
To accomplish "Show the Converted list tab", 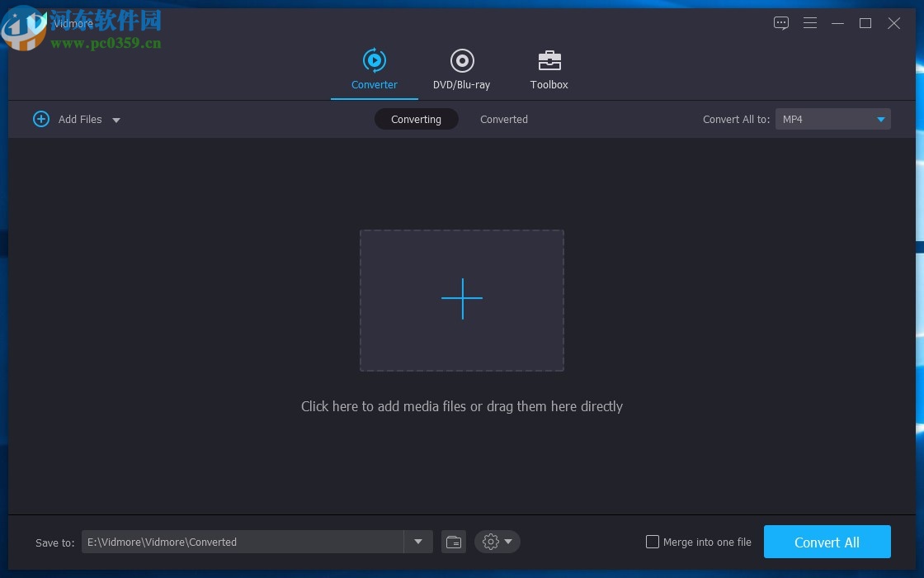I will pyautogui.click(x=504, y=119).
